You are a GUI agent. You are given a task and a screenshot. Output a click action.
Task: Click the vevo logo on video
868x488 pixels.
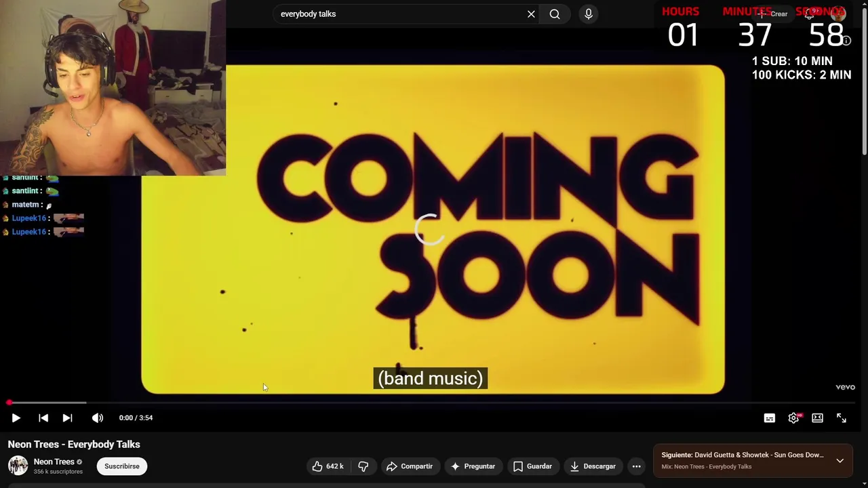tap(845, 387)
